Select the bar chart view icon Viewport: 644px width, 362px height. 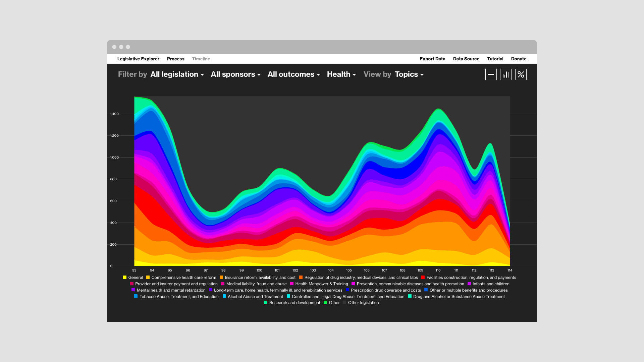tap(506, 74)
